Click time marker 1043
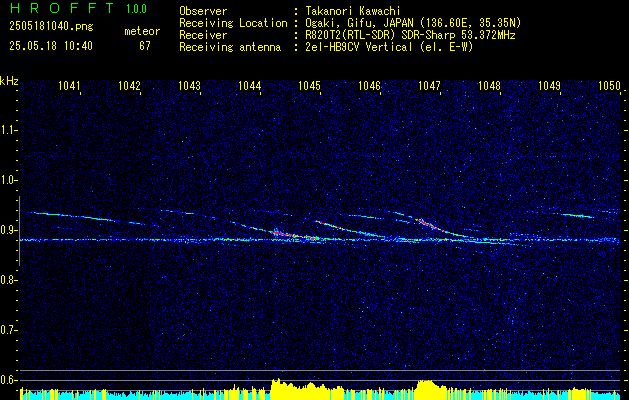The width and height of the screenshot is (629, 400). coord(189,85)
